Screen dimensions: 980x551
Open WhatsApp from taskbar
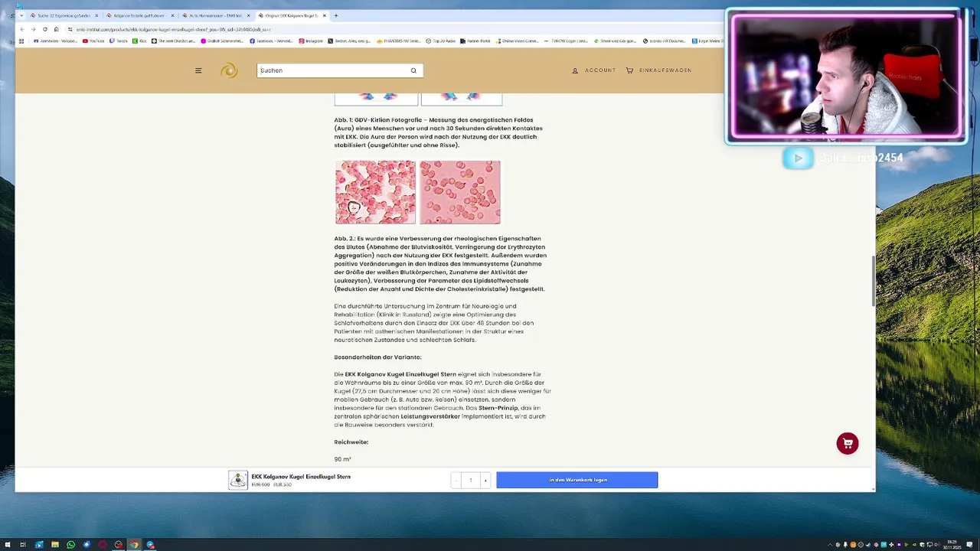click(x=70, y=544)
